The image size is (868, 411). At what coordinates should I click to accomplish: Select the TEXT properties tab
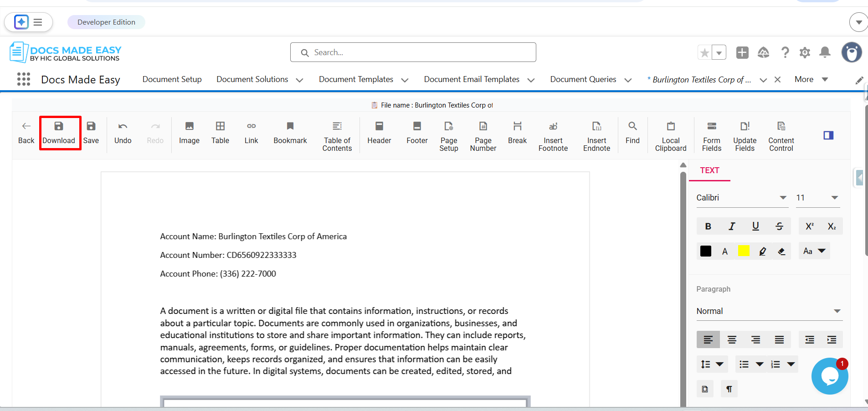pos(709,170)
